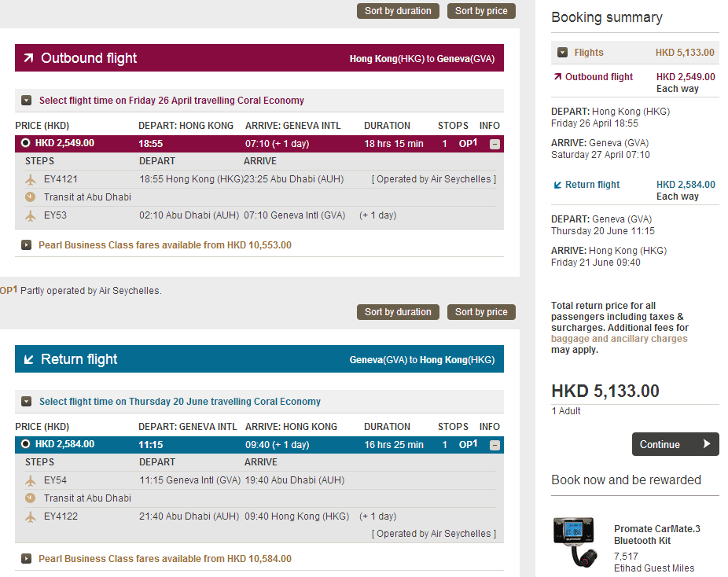Screen dimensions: 728x577
Task: Select the HKD 2,584.00 return fare radio button
Action: 25,444
